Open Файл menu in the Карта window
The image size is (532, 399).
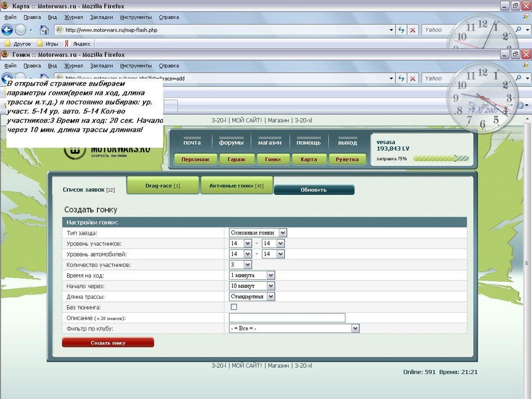pos(10,17)
